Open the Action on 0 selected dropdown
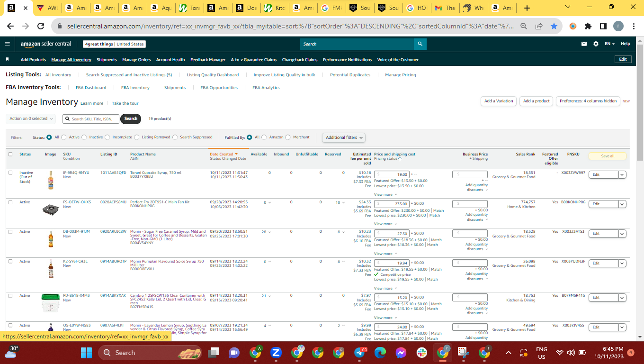 tap(31, 118)
